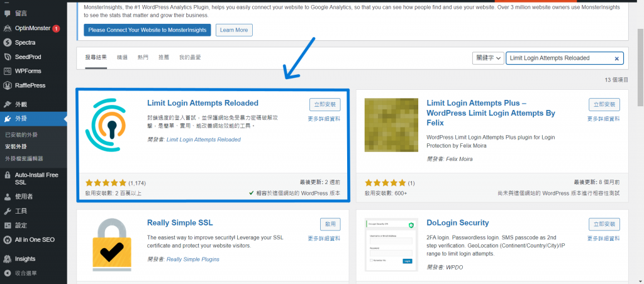Click the RafflePress sidebar icon

(7, 86)
